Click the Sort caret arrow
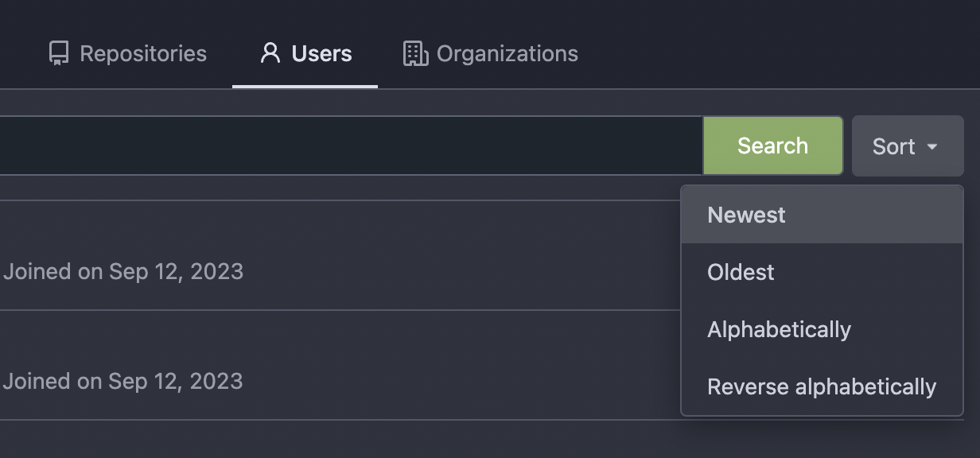 click(932, 147)
